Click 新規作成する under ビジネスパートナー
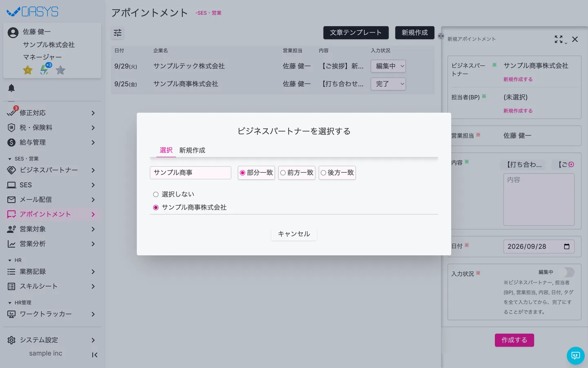Viewport: 588px width, 368px height. point(518,79)
